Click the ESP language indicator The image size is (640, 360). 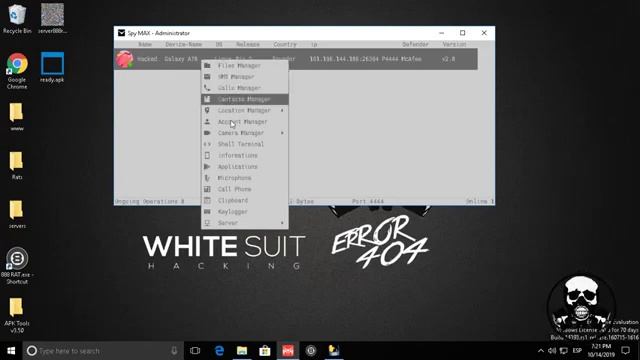(577, 351)
